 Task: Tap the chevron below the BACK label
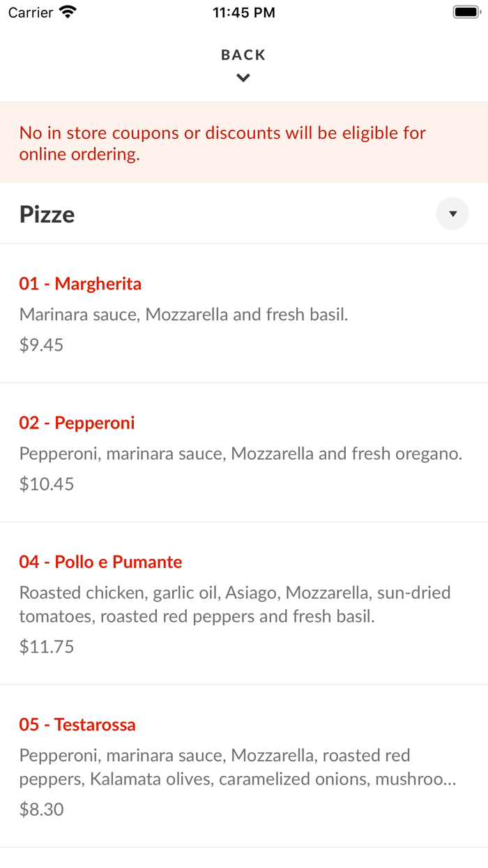click(243, 77)
